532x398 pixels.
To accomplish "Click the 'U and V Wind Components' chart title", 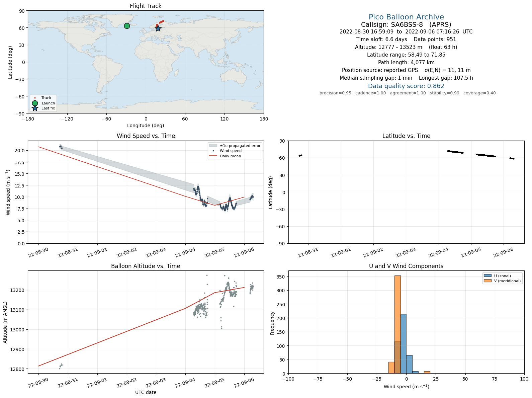I will pos(406,266).
